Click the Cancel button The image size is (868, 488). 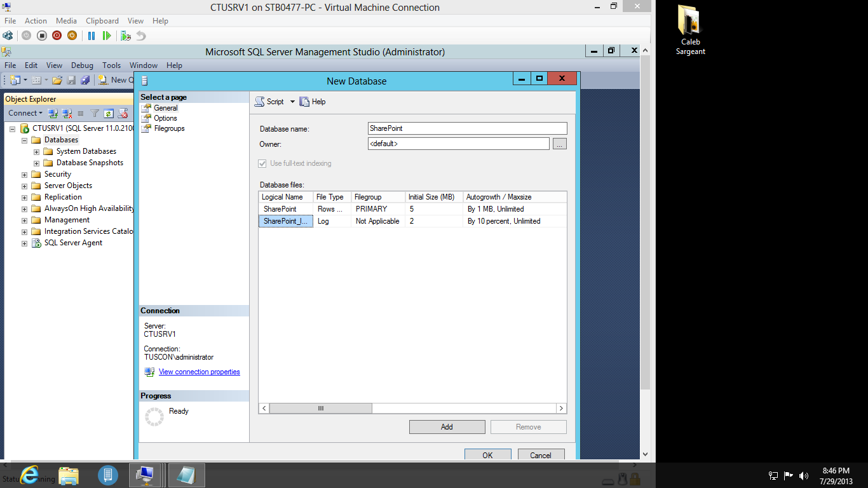click(541, 454)
